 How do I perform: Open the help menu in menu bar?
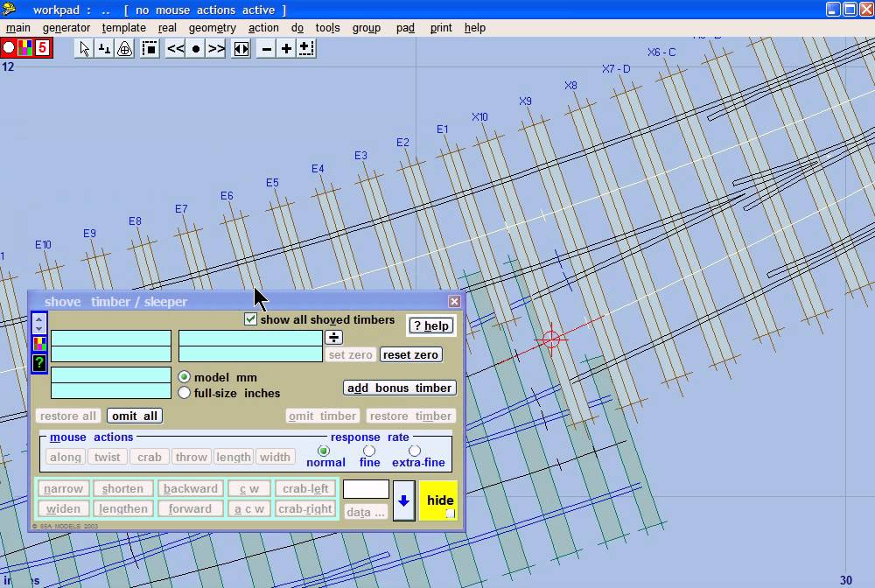coord(475,28)
